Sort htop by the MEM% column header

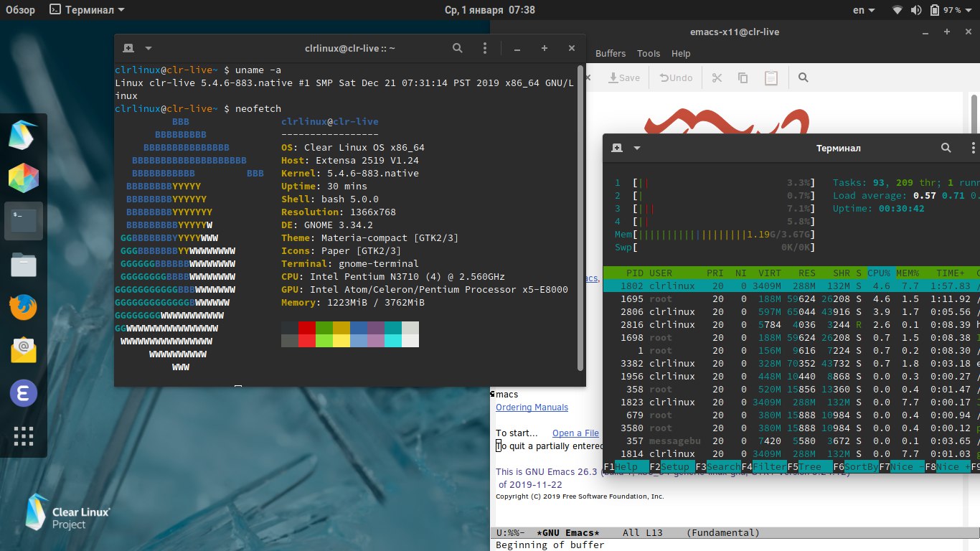[x=908, y=273]
